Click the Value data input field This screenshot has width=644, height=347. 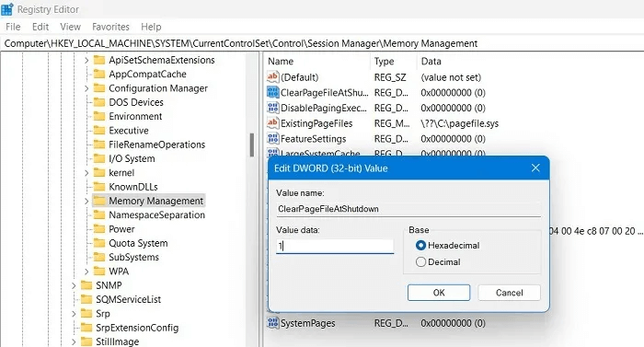(x=335, y=246)
